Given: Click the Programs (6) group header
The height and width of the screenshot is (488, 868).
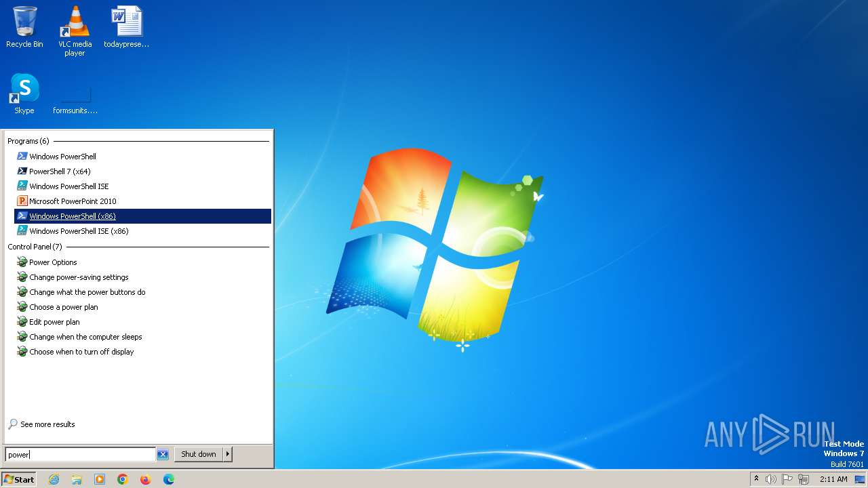Looking at the screenshot, I should click(x=28, y=141).
